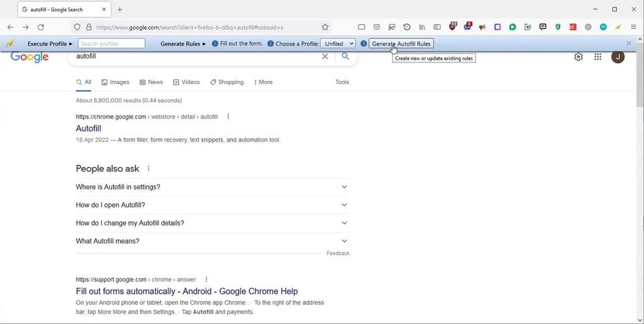Reload the page with the refresh icon
Viewport: 644px width, 324px height.
pos(41,27)
